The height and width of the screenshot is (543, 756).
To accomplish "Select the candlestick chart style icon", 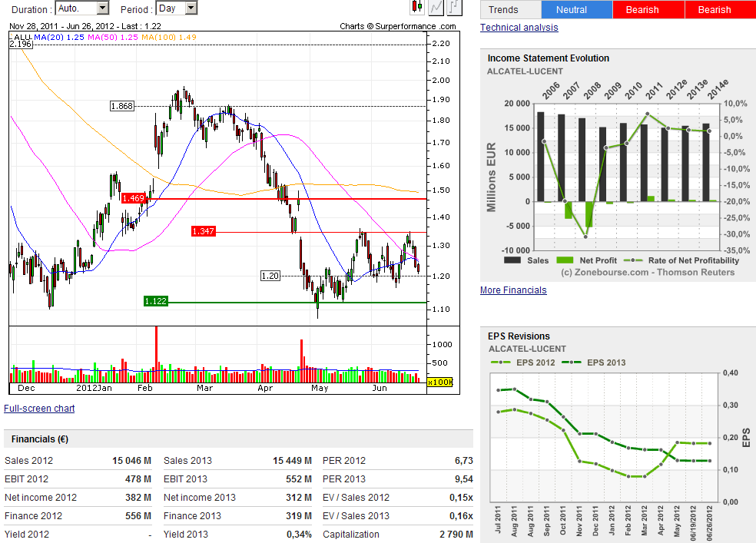I will (x=416, y=7).
